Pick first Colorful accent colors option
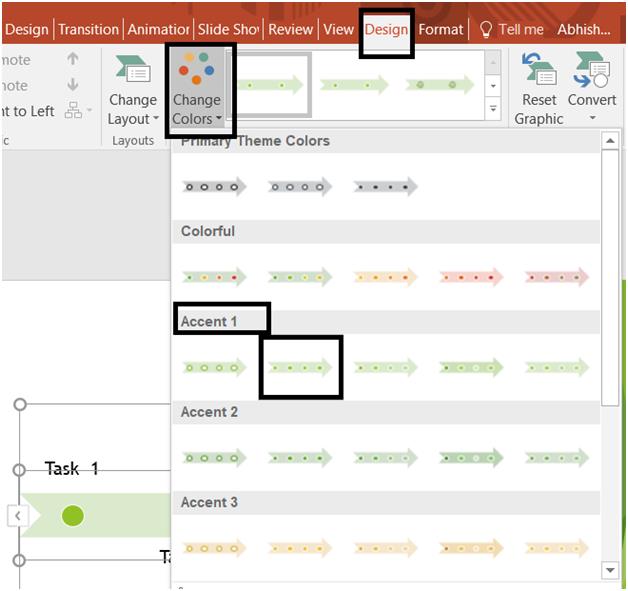This screenshot has width=628, height=591. (x=214, y=277)
